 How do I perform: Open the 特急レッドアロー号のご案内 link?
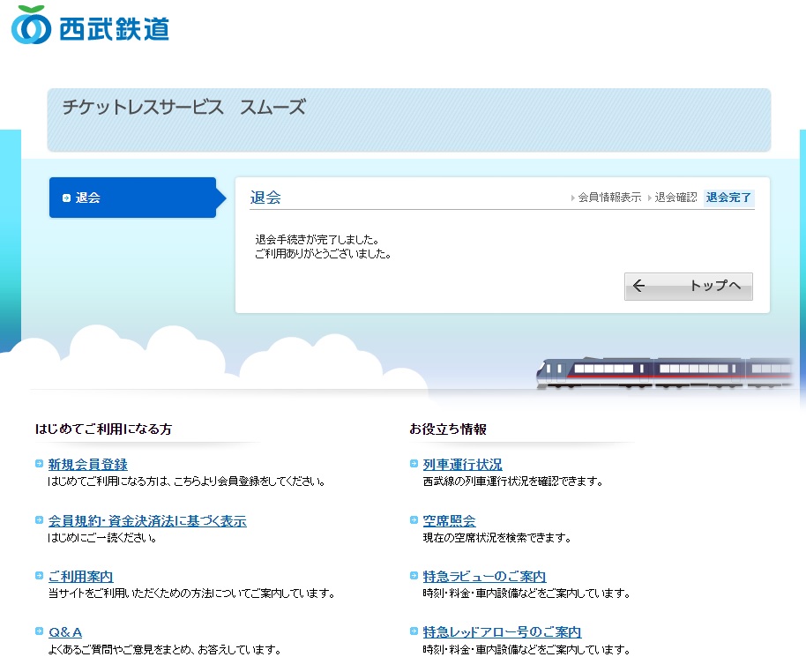[502, 632]
